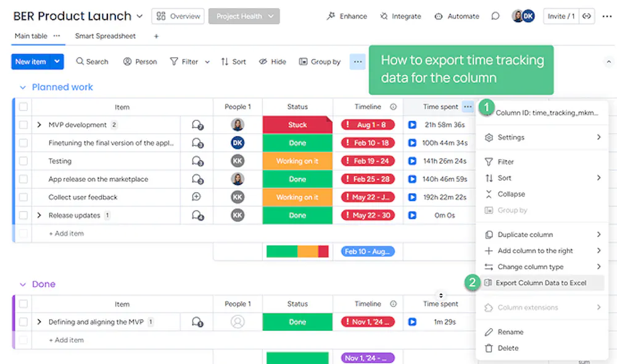Image resolution: width=617 pixels, height=364 pixels.
Task: Open the New item dropdown arrow
Action: click(x=57, y=62)
